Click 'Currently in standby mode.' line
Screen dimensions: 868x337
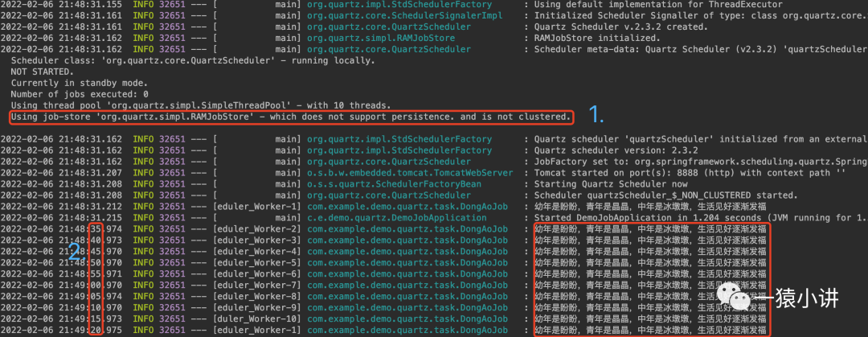(x=79, y=83)
